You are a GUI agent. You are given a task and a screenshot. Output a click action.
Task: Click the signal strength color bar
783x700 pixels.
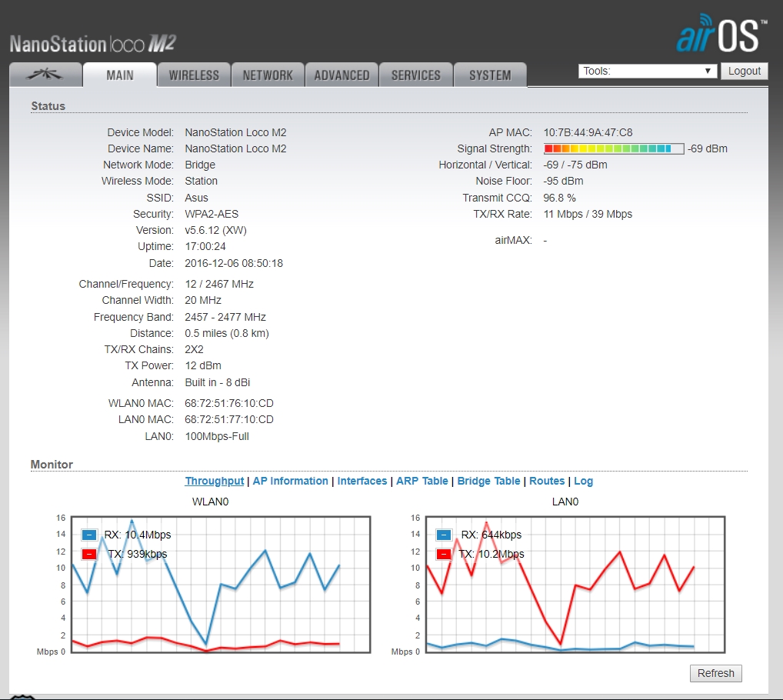point(614,148)
